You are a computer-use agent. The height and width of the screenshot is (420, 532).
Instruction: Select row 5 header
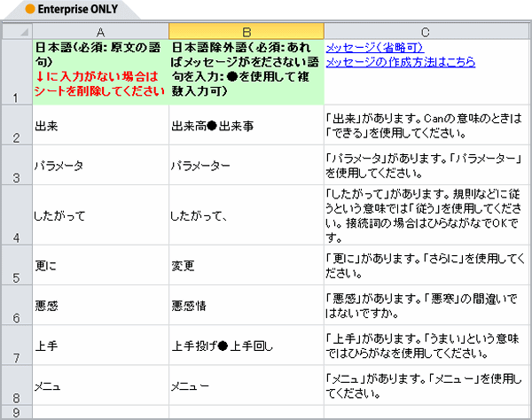(18, 265)
